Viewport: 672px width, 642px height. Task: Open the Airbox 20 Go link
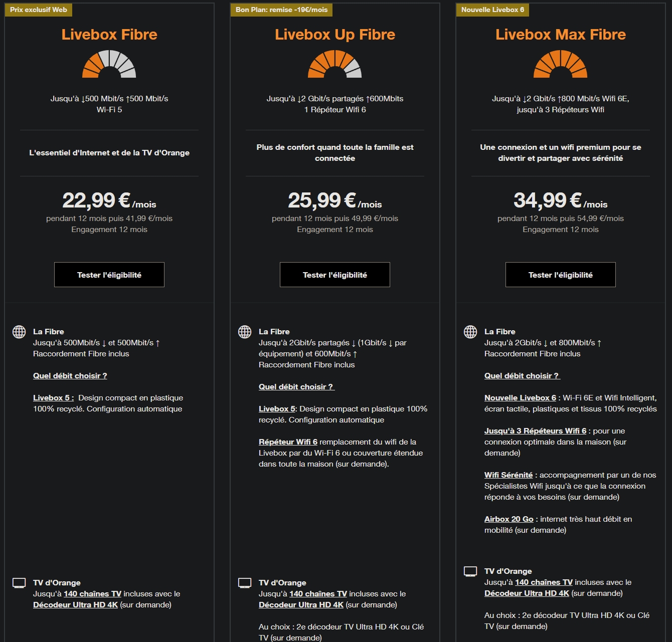(x=509, y=519)
